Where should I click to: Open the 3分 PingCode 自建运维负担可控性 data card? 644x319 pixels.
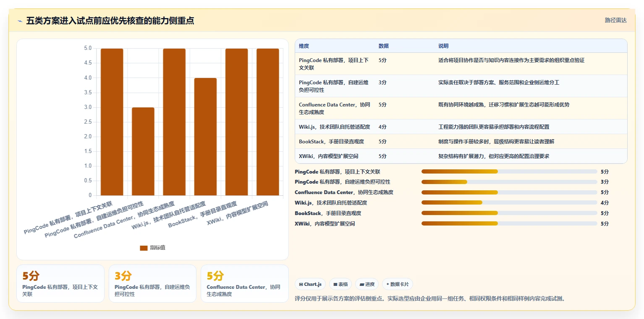152,283
